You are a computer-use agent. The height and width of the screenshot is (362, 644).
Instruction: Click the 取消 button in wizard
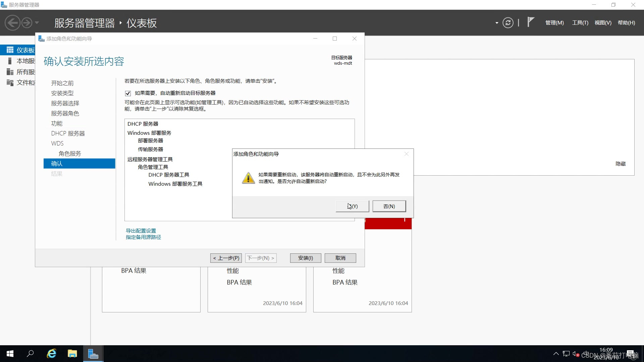coord(340,258)
